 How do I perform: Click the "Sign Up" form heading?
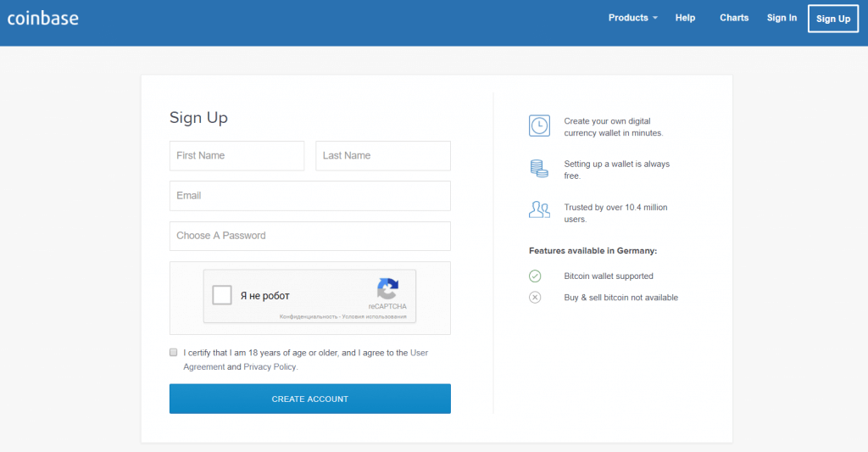198,118
